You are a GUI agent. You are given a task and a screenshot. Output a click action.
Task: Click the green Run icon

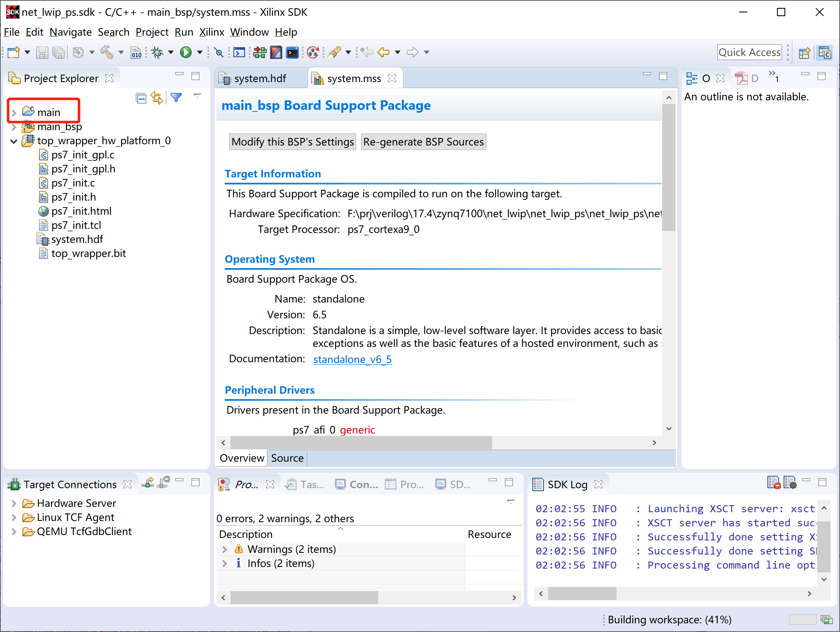tap(186, 53)
